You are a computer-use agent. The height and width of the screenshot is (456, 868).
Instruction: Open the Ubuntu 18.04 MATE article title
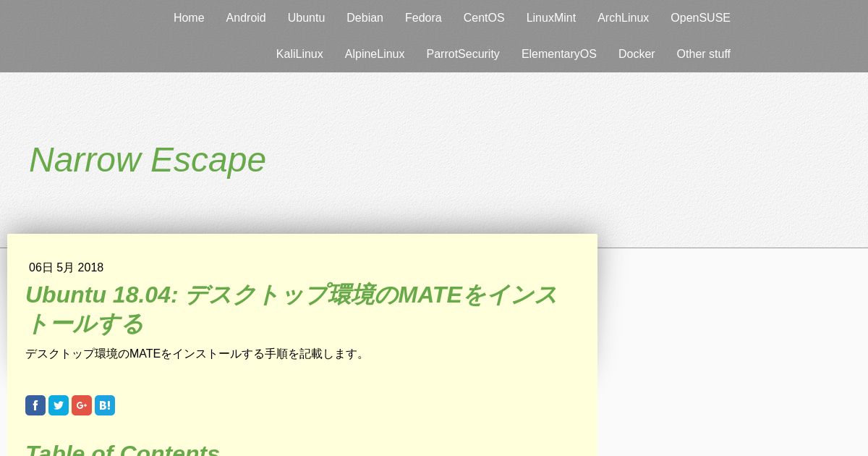(x=291, y=309)
